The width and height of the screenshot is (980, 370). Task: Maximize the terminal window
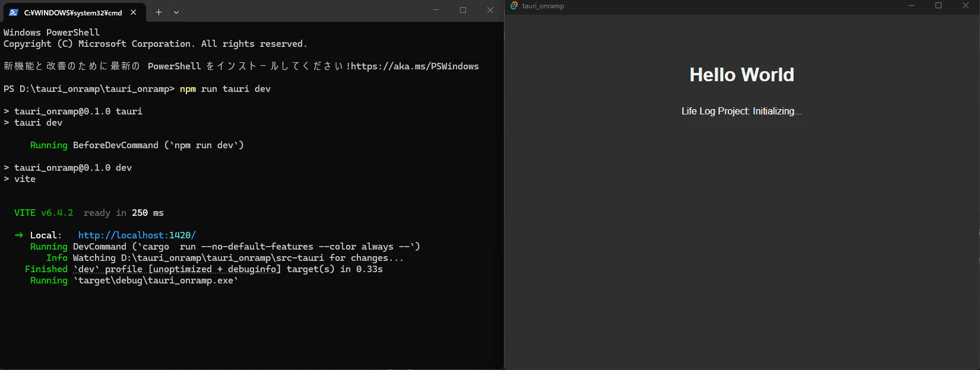[463, 10]
